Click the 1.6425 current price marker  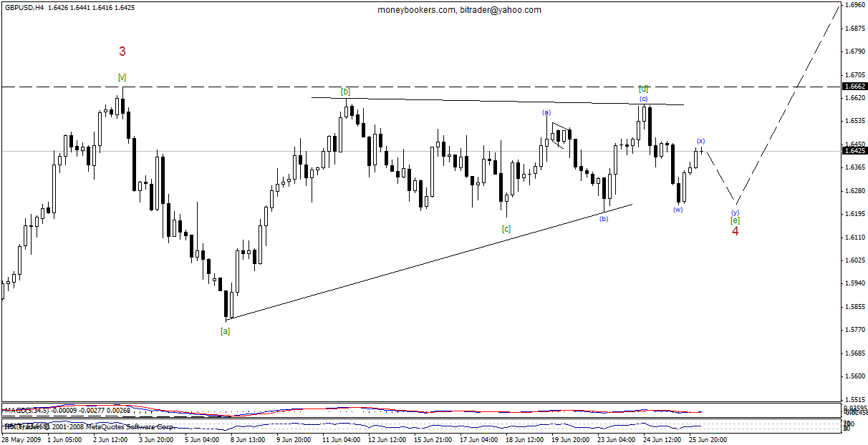point(855,151)
